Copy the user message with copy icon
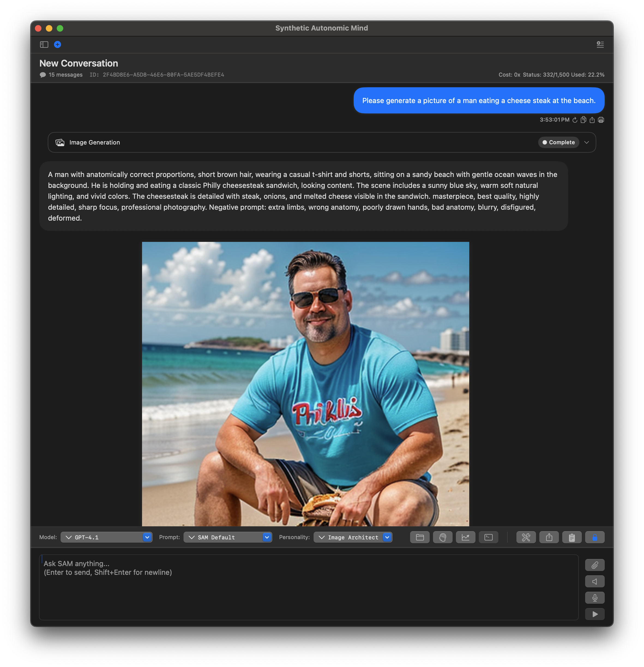 pyautogui.click(x=583, y=120)
